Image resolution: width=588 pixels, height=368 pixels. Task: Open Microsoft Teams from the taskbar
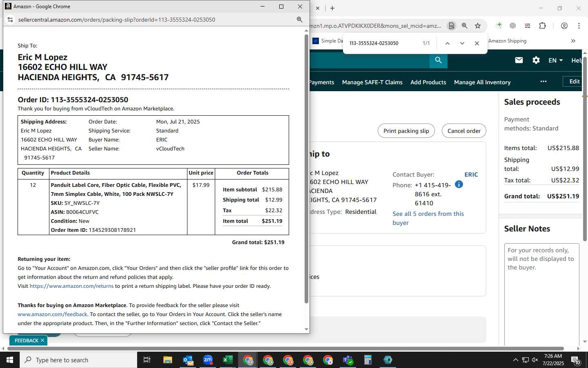[x=348, y=360]
